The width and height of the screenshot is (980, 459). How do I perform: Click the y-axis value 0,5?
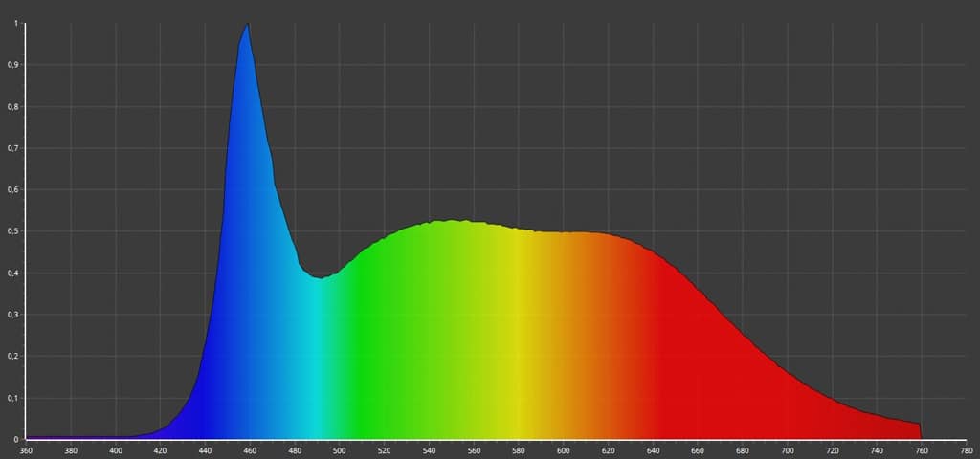coord(13,231)
